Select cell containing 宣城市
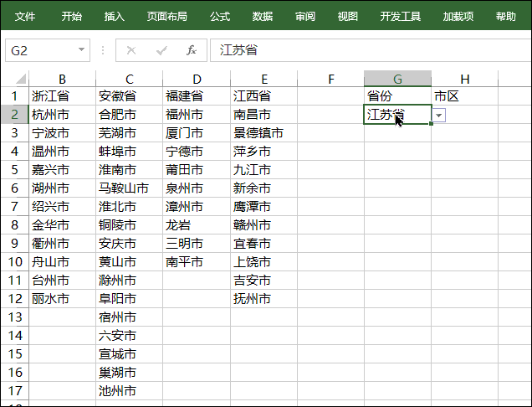The image size is (532, 407). [x=130, y=354]
